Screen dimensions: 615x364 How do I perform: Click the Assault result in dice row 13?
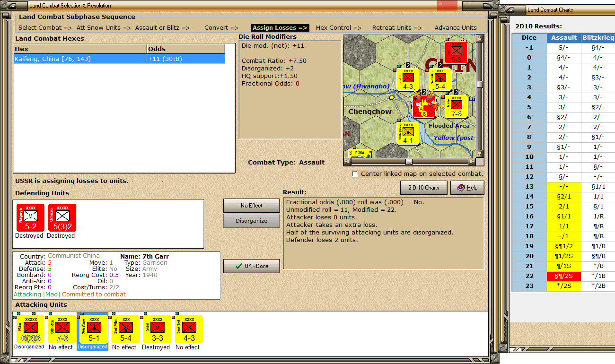[563, 187]
